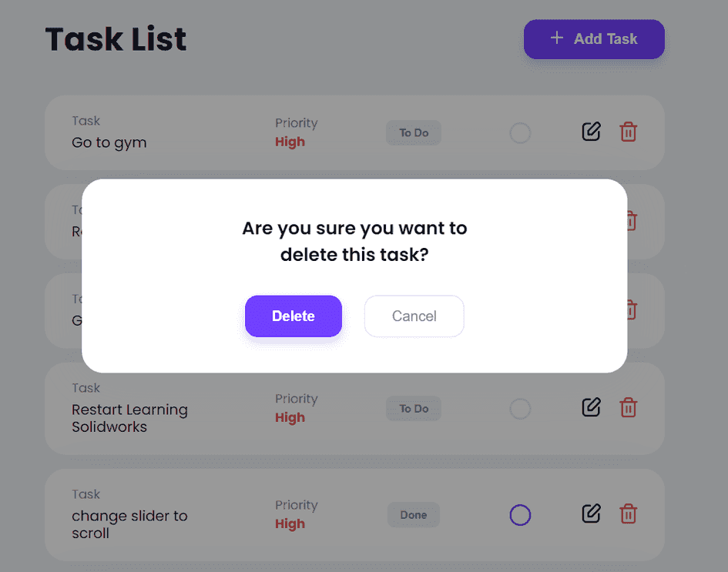Click the Add Task button
The width and height of the screenshot is (728, 572).
point(593,39)
